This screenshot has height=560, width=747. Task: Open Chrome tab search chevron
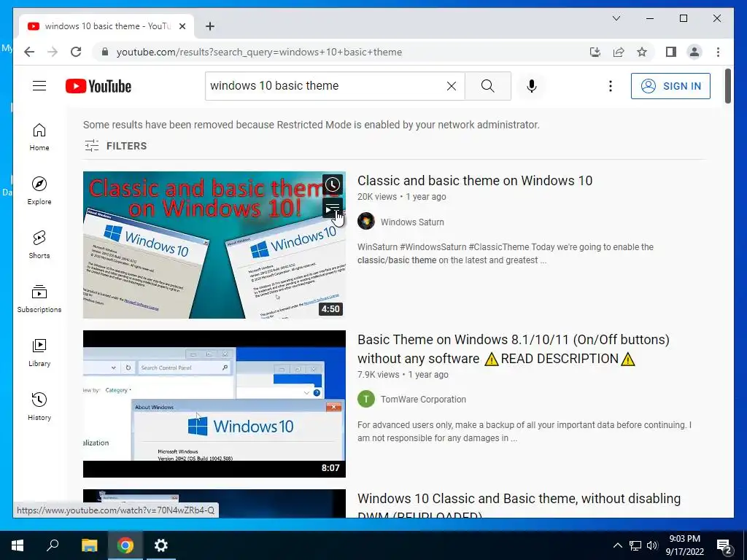pyautogui.click(x=616, y=18)
